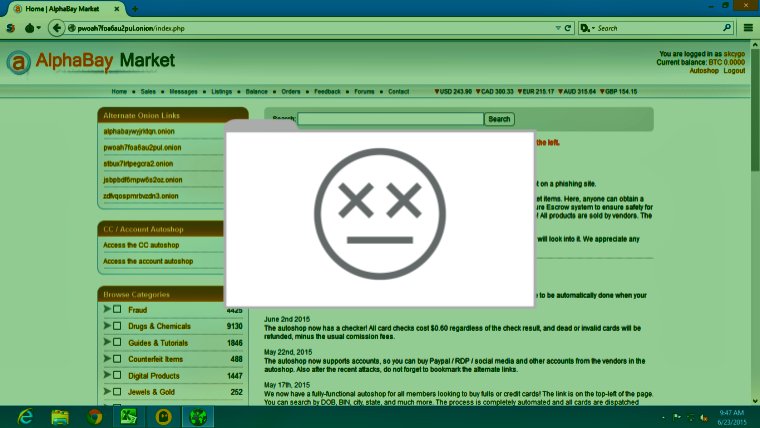The width and height of the screenshot is (760, 428).
Task: Click the globe site identity icon
Action: point(72,28)
